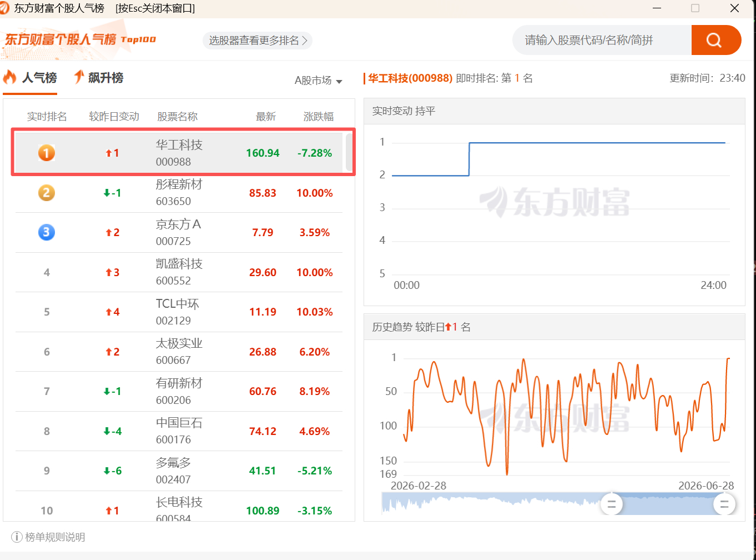The width and height of the screenshot is (756, 560).
Task: Click the left handle of the history range slider
Action: point(612,504)
